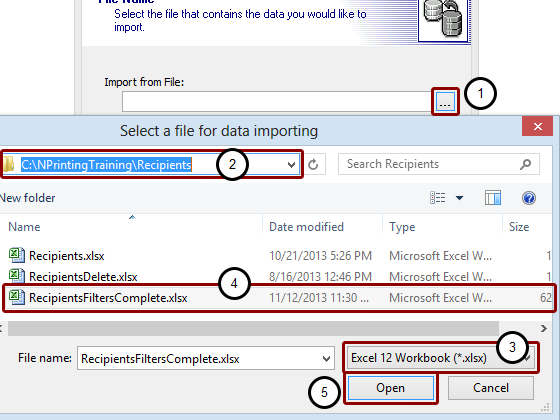This screenshot has width=560, height=420.
Task: Click the browse button beside Import from File
Action: click(x=445, y=102)
